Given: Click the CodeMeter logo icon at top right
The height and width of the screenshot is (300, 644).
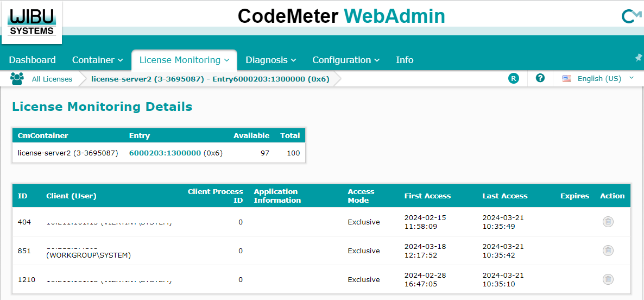Looking at the screenshot, I should pos(631,16).
